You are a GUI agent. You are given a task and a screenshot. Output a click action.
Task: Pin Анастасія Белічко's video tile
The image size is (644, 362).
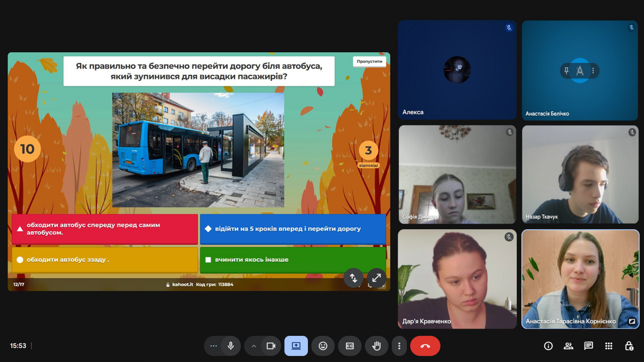pyautogui.click(x=567, y=71)
